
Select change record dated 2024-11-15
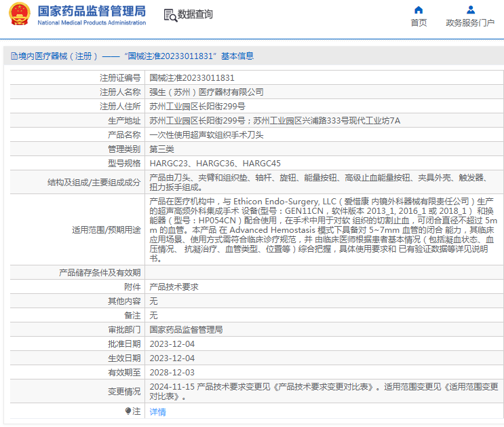pyautogui.click(x=324, y=392)
